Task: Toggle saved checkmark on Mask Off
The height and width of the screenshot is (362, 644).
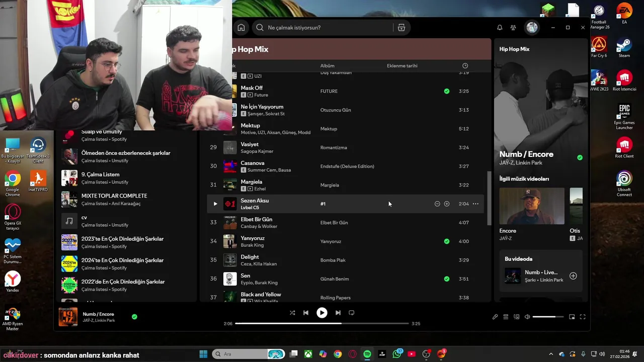Action: click(x=447, y=91)
